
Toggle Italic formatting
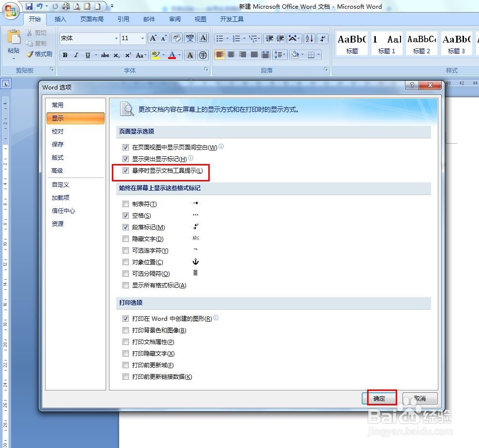76,55
